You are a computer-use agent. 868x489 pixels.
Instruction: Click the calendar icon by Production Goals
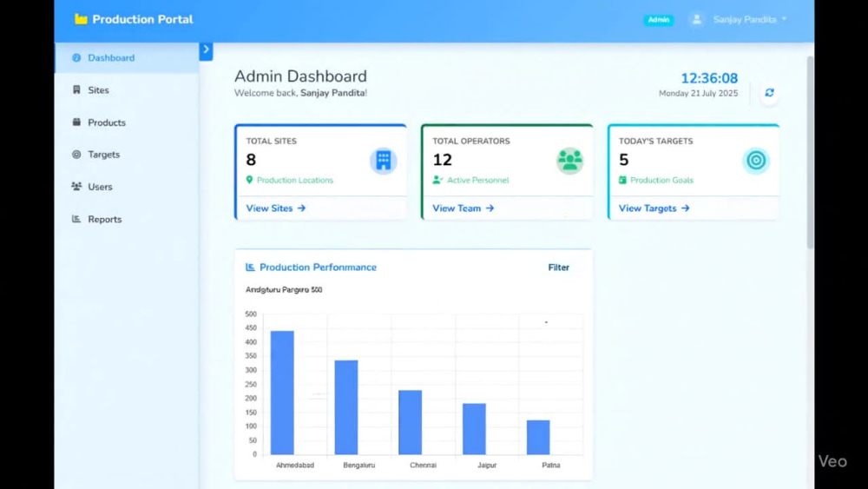point(622,180)
